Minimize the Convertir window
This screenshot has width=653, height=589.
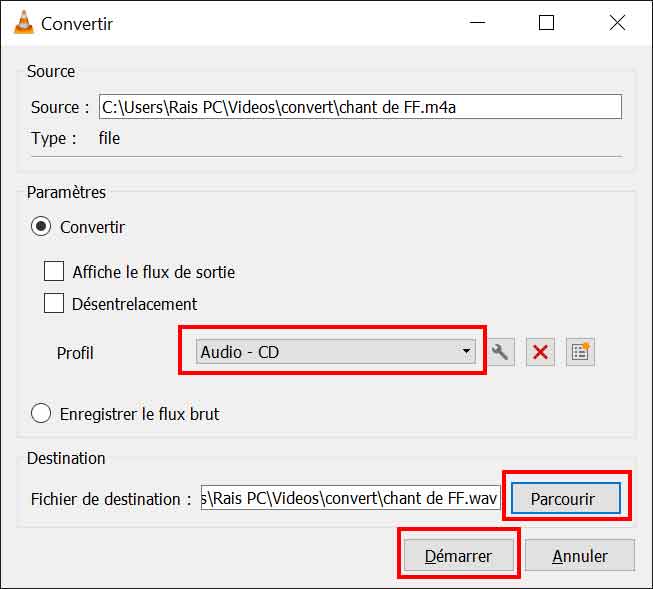click(x=477, y=22)
